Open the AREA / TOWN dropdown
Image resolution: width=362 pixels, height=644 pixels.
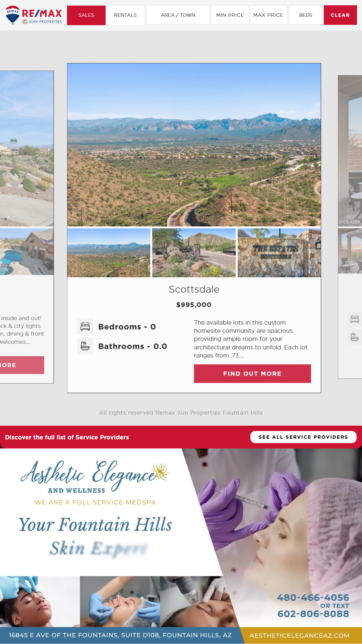(x=178, y=15)
